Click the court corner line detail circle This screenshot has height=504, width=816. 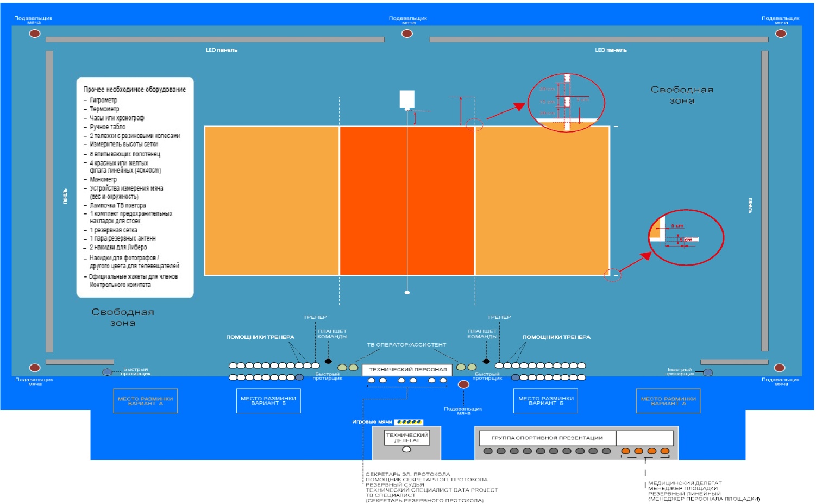tap(686, 237)
